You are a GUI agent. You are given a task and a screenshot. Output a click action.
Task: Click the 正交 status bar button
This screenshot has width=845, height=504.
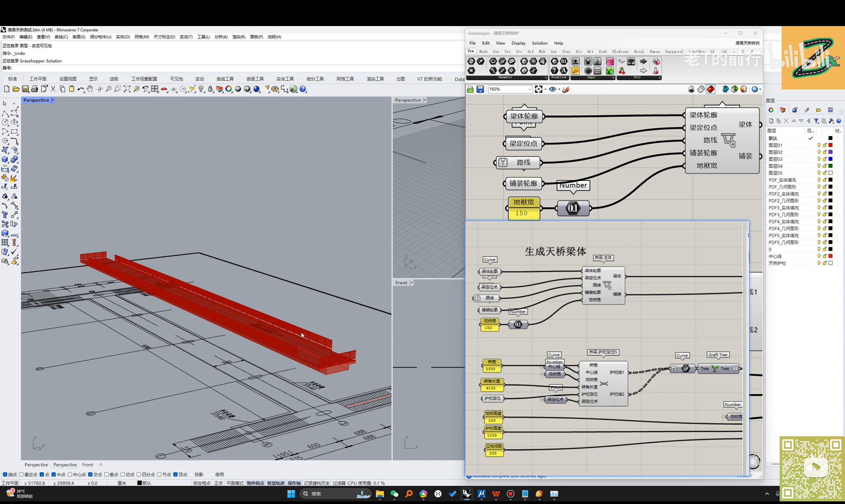(x=218, y=483)
